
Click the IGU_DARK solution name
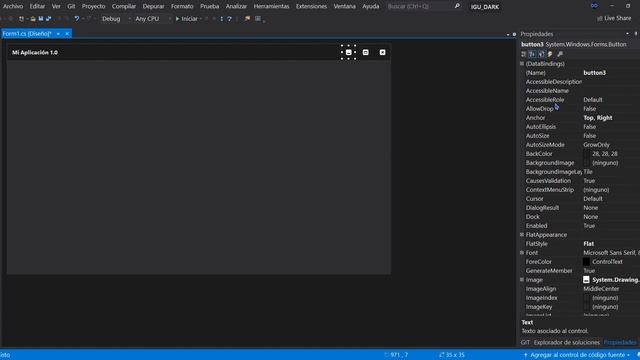pyautogui.click(x=485, y=7)
